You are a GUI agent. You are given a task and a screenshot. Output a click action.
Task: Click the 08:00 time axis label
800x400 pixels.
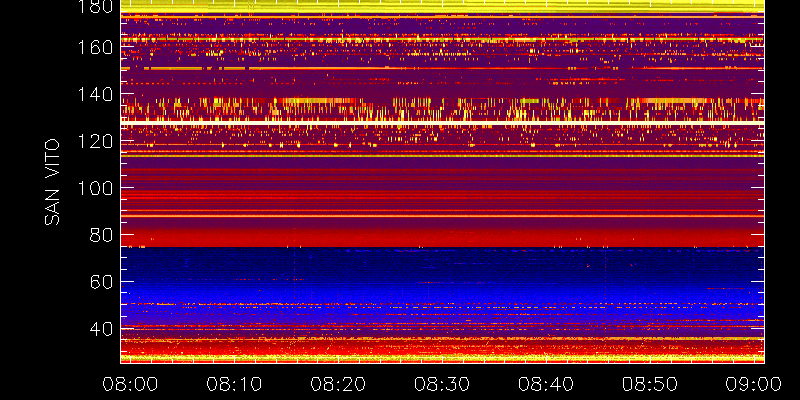pyautogui.click(x=130, y=384)
